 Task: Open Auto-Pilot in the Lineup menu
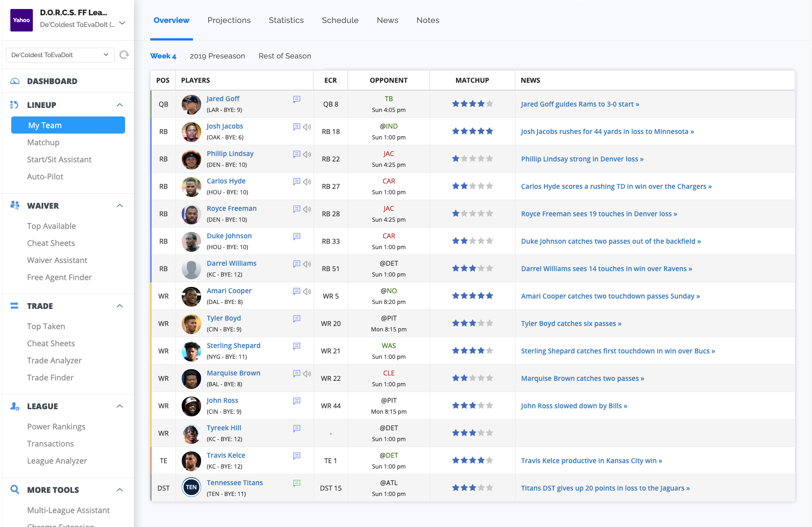click(x=45, y=177)
